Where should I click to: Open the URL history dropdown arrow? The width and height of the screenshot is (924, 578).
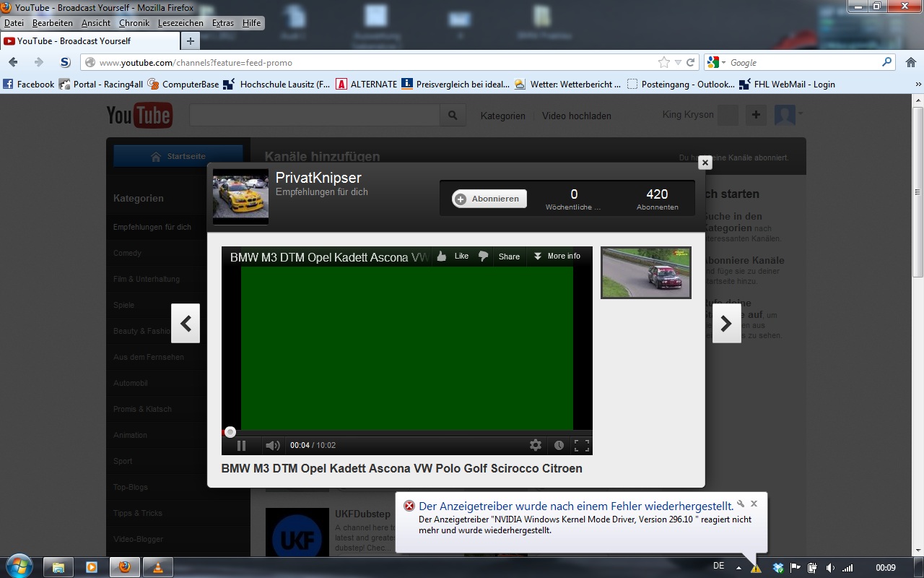coord(678,63)
